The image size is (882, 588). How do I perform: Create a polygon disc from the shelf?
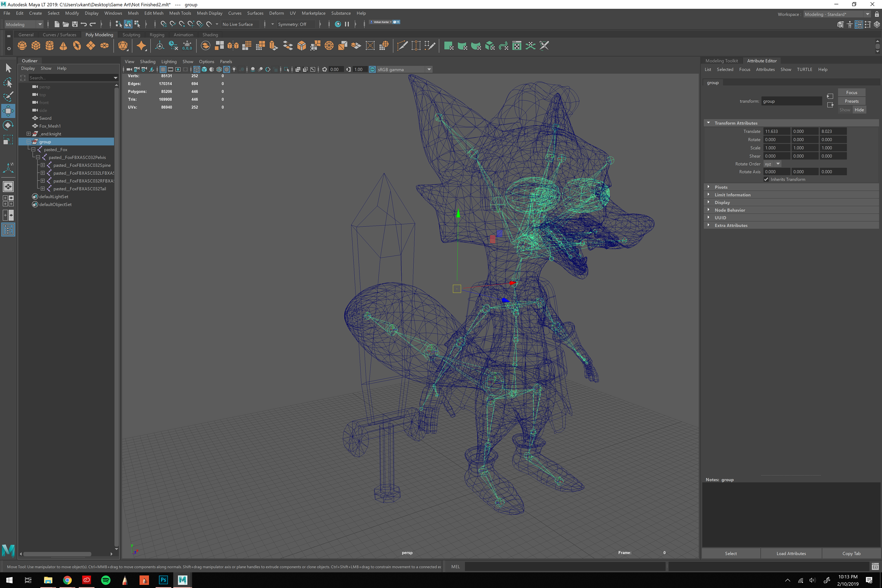[104, 46]
